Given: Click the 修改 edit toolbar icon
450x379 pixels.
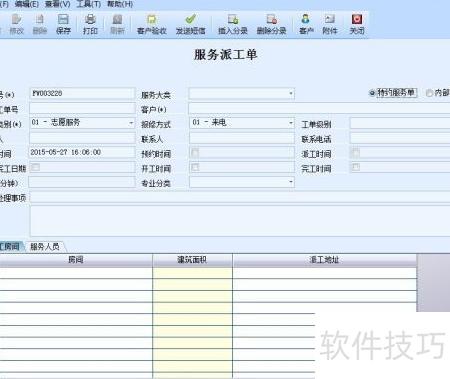Looking at the screenshot, I should point(16,24).
